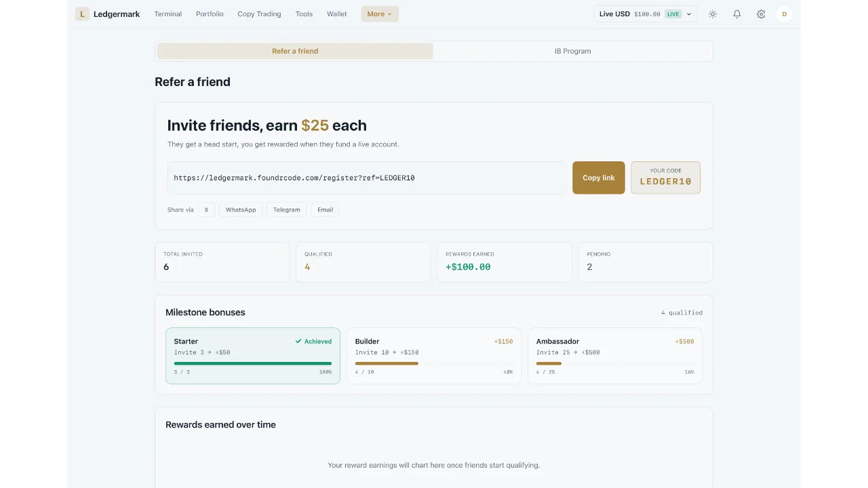This screenshot has height=488, width=868.
Task: Click the Copy link button
Action: [599, 178]
